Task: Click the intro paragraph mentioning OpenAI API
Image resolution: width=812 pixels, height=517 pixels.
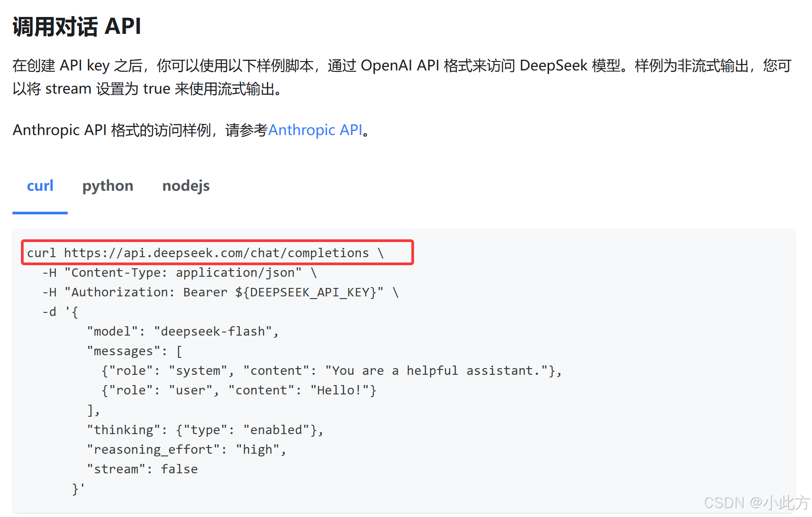Action: 402,77
